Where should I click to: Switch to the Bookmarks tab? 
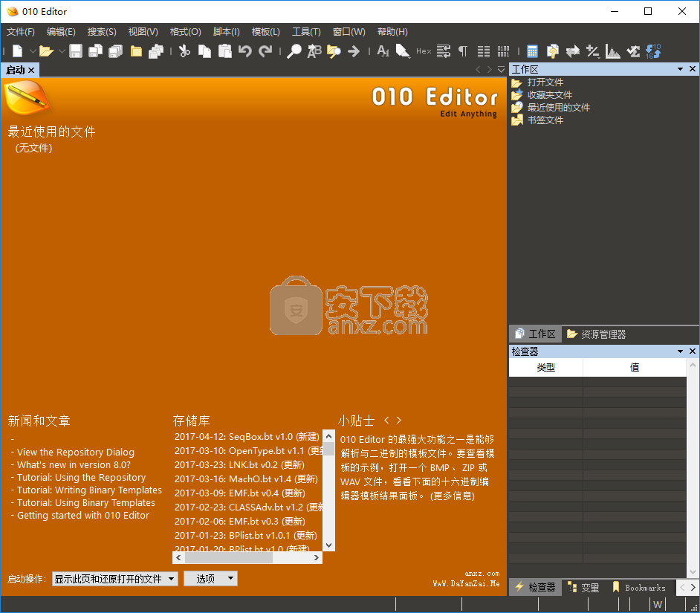point(639,588)
